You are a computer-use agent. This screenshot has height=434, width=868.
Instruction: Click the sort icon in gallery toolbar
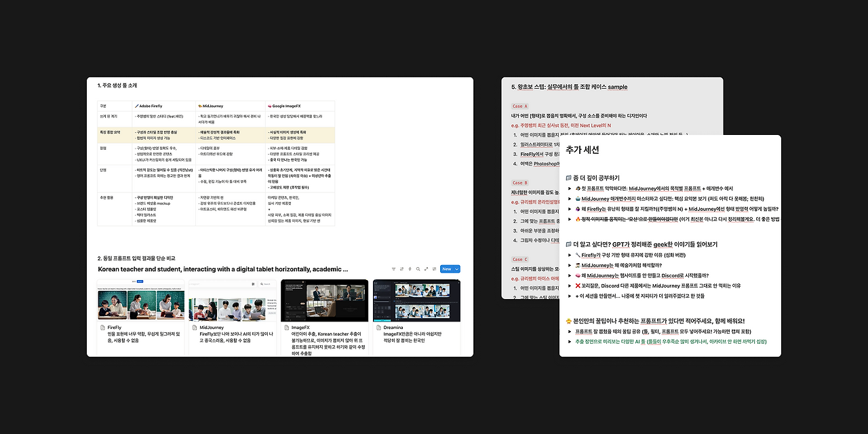(x=402, y=269)
